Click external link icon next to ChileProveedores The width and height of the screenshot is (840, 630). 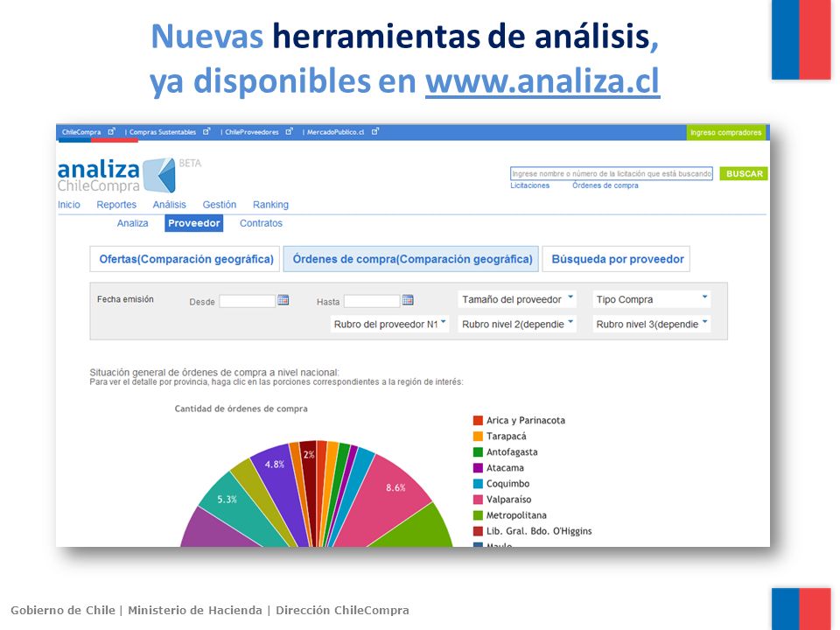(x=290, y=131)
